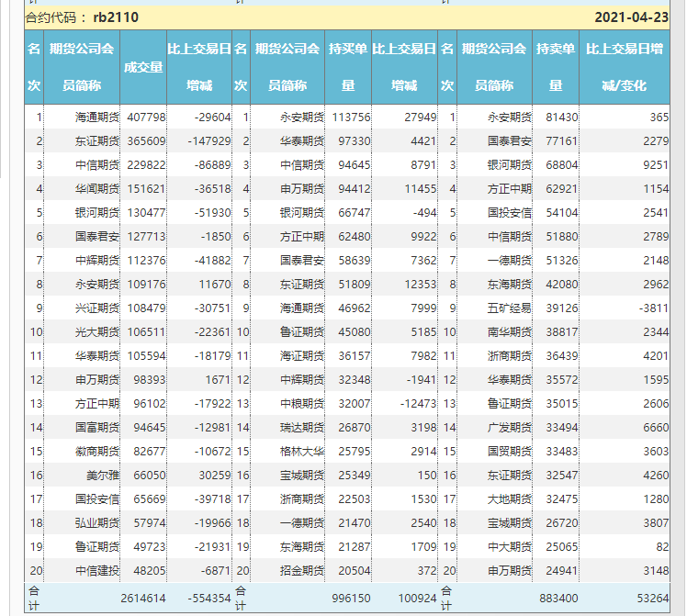The width and height of the screenshot is (687, 616).
Task: Click long change -494
Action: coord(424,213)
